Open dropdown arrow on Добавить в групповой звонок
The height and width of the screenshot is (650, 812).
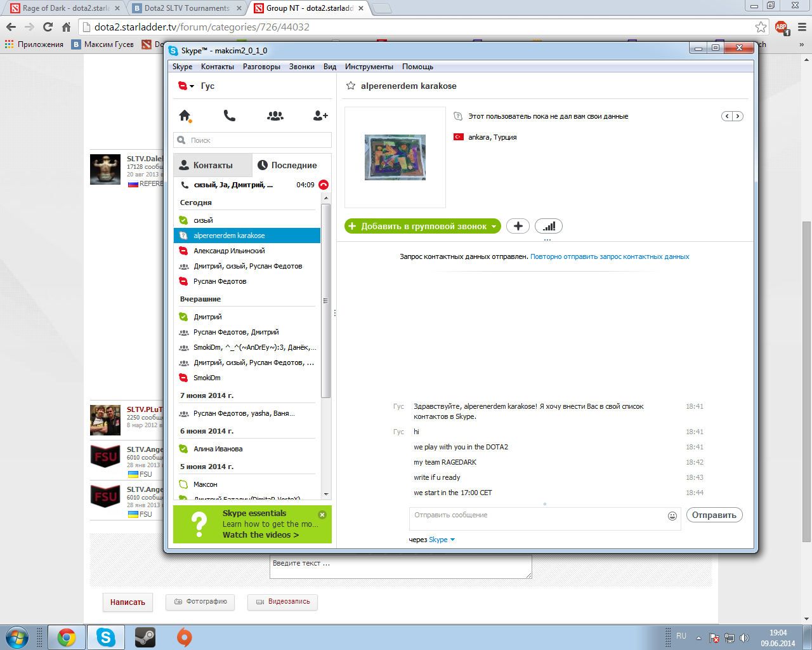point(494,227)
